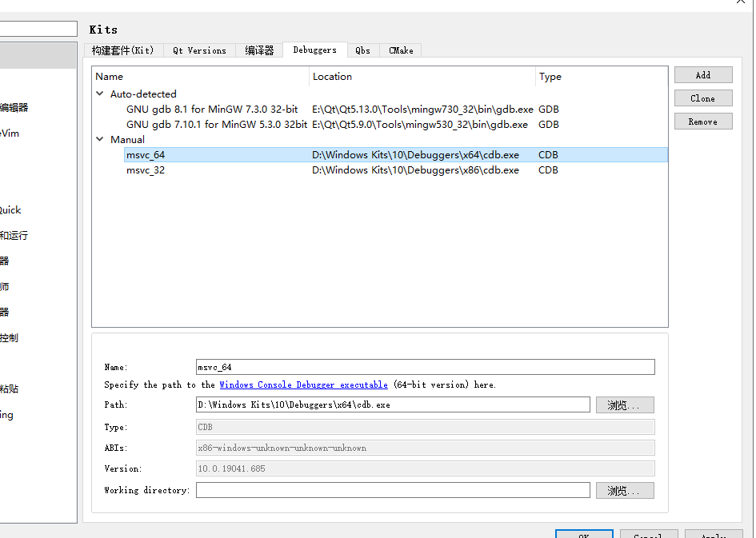Clone the selected msvc_64 debugger
The height and width of the screenshot is (538, 756).
point(702,98)
